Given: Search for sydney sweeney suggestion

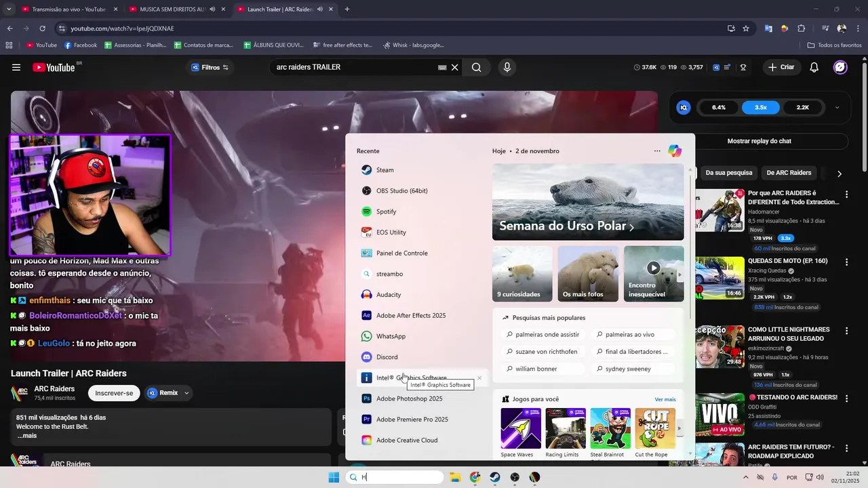Looking at the screenshot, I should coord(633,369).
